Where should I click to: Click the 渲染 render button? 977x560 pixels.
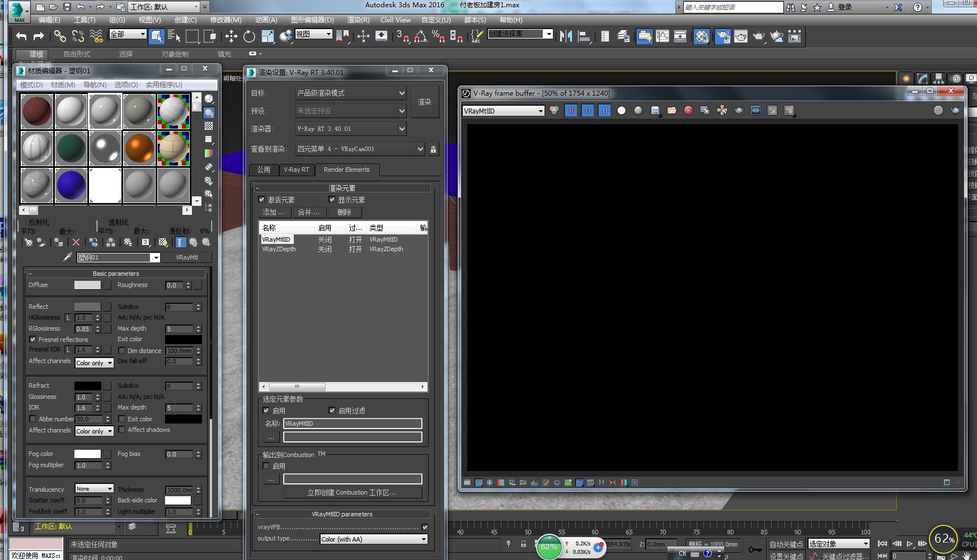point(424,102)
